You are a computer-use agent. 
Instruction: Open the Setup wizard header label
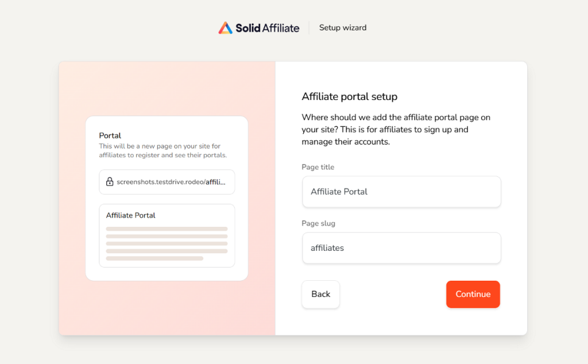pos(342,27)
